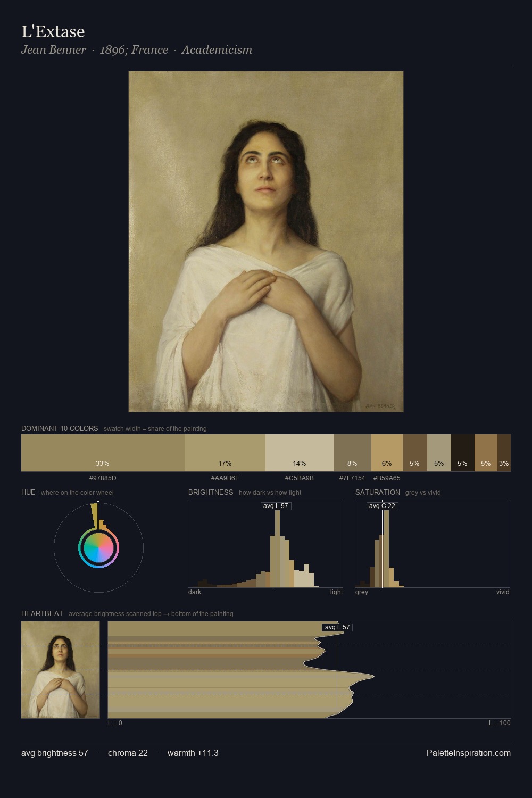Pick the light greige 5% swatch

[439, 453]
